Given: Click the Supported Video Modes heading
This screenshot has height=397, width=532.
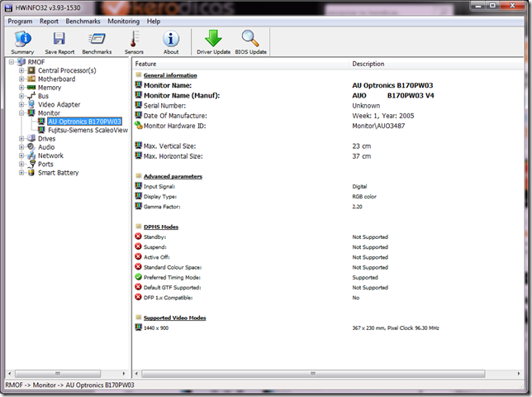Looking at the screenshot, I should (175, 318).
